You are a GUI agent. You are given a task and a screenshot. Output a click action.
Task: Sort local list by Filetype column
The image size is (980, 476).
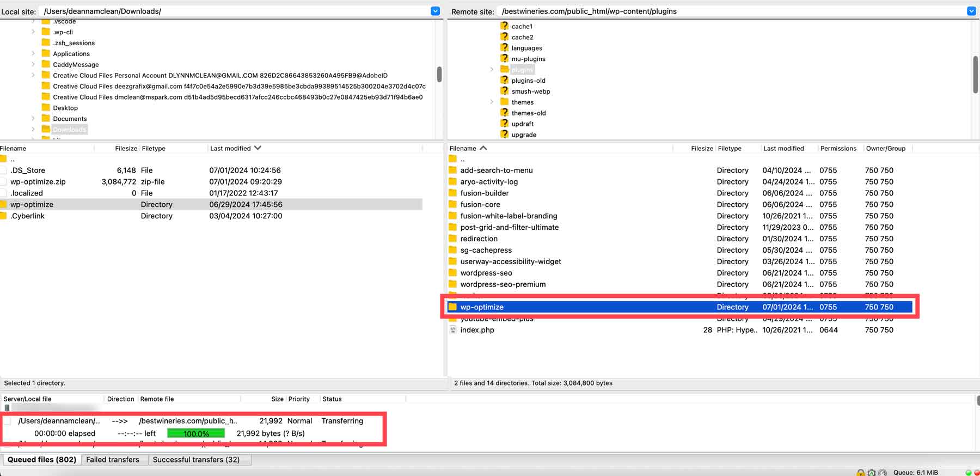[154, 148]
